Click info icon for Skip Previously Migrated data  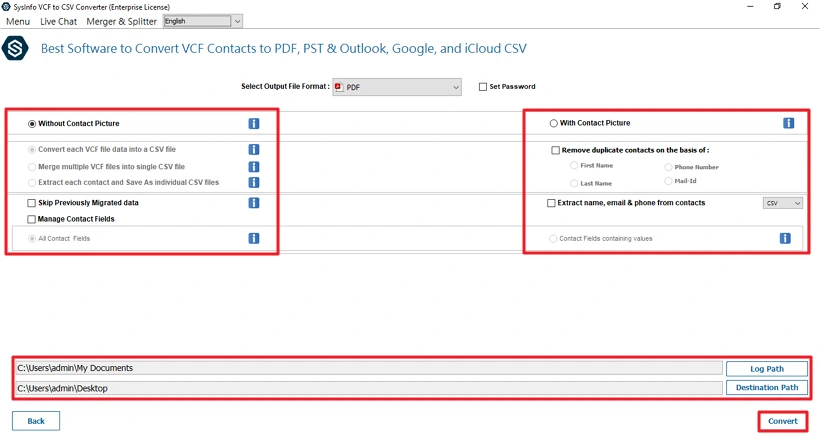click(x=254, y=203)
